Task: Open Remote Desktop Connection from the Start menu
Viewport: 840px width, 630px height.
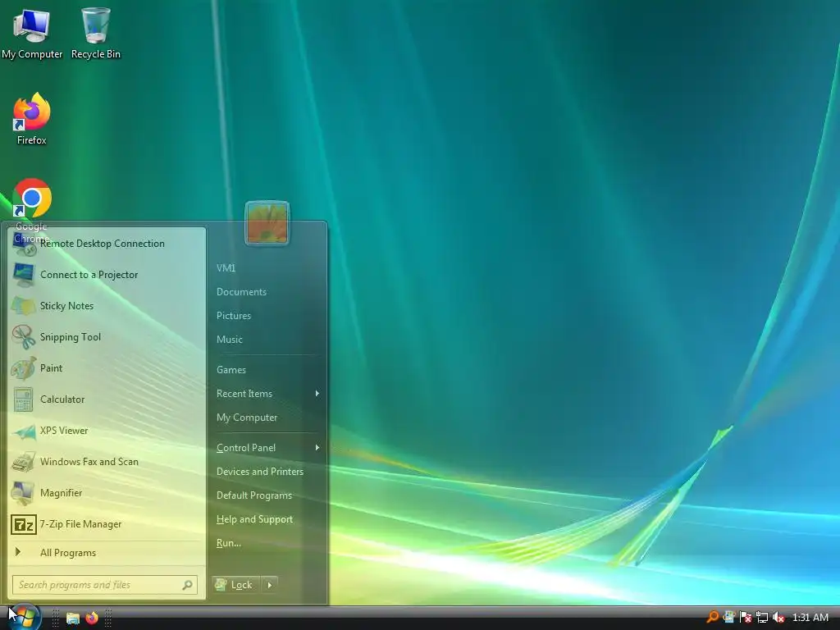Action: click(x=106, y=243)
